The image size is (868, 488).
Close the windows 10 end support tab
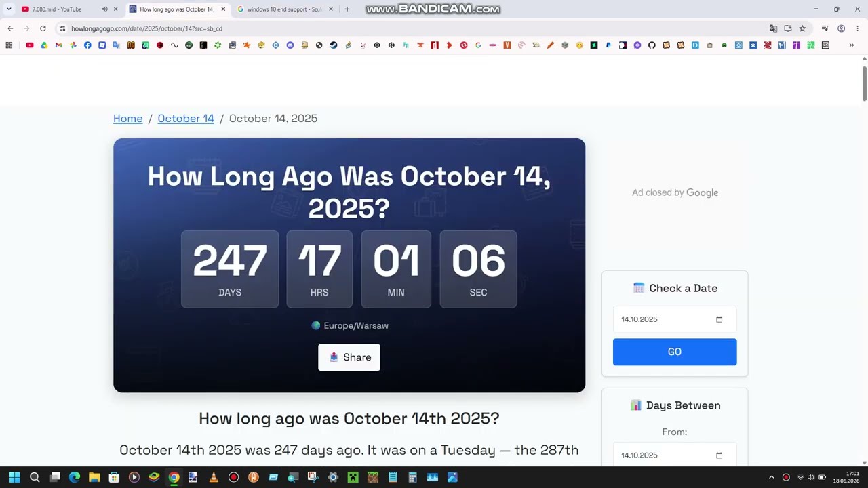coord(331,9)
